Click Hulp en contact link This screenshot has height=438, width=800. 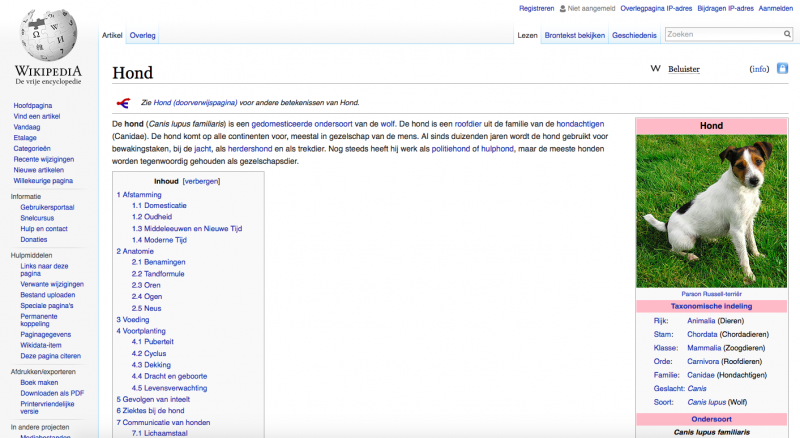[x=44, y=229]
